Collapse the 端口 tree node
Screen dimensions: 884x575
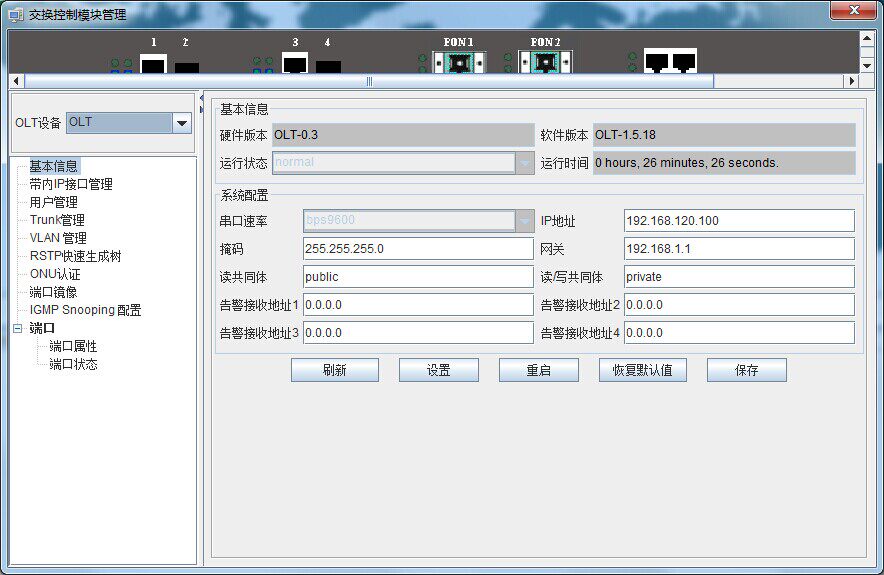click(17, 328)
